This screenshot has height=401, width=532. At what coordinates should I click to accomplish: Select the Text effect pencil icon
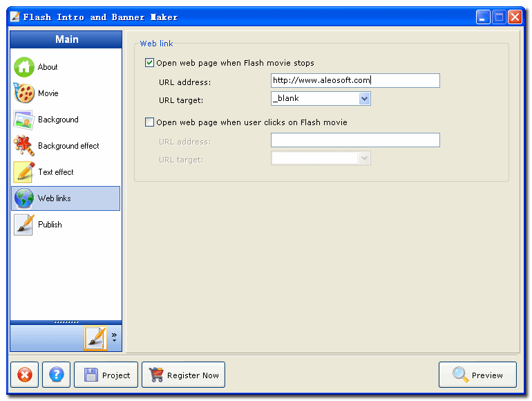pyautogui.click(x=24, y=172)
